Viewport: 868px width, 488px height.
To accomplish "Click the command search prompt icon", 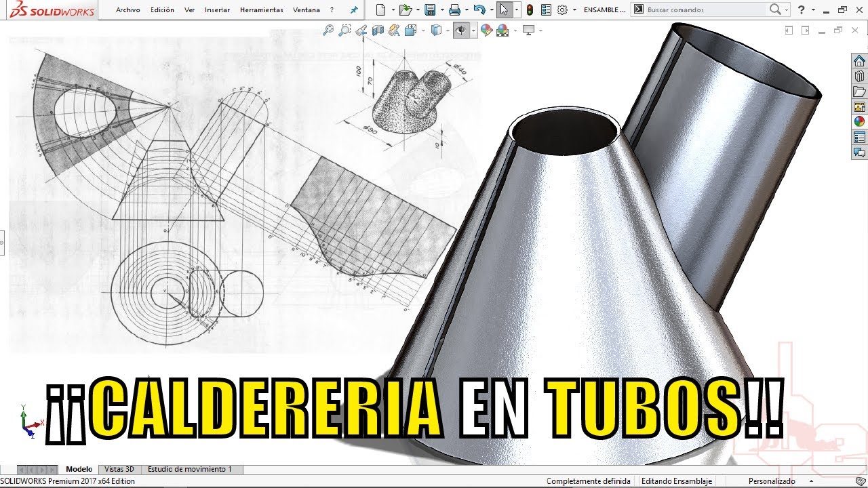I will tap(638, 9).
